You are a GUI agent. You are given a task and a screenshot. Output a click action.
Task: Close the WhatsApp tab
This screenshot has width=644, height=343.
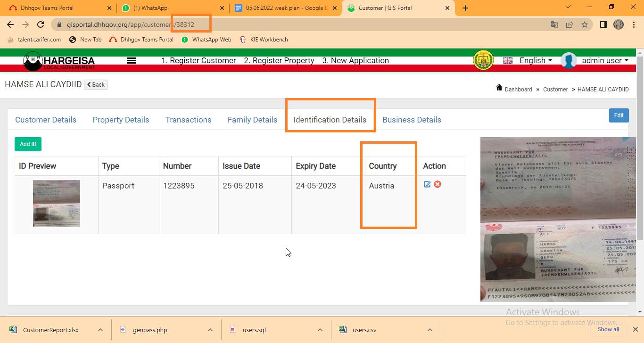pyautogui.click(x=222, y=8)
